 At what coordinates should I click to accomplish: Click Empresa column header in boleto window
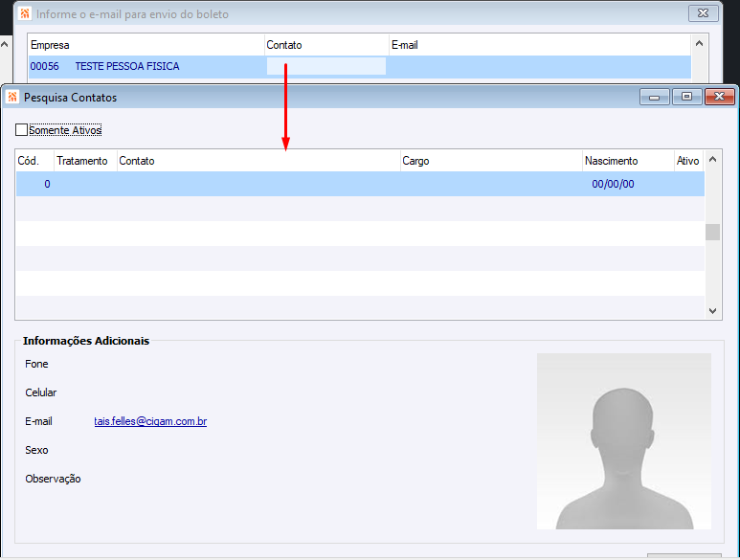click(146, 45)
